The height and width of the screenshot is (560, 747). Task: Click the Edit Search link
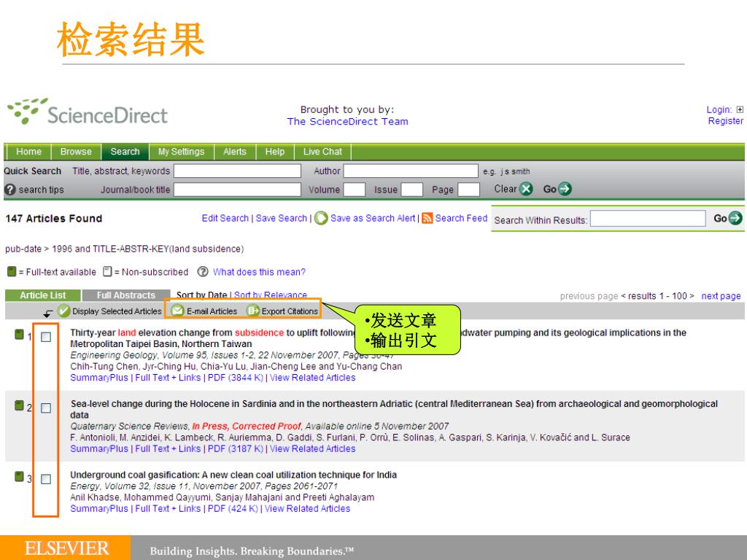pos(225,218)
